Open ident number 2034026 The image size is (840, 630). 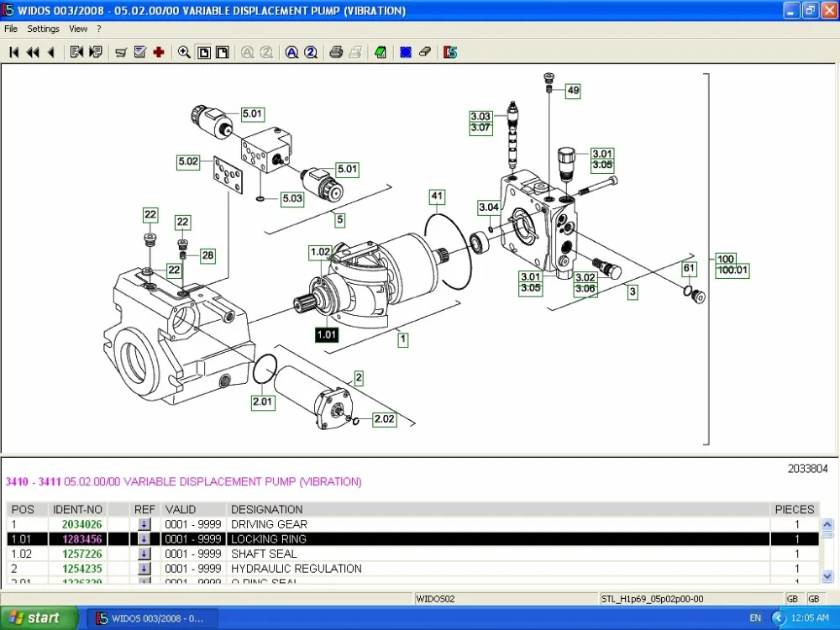pos(82,524)
